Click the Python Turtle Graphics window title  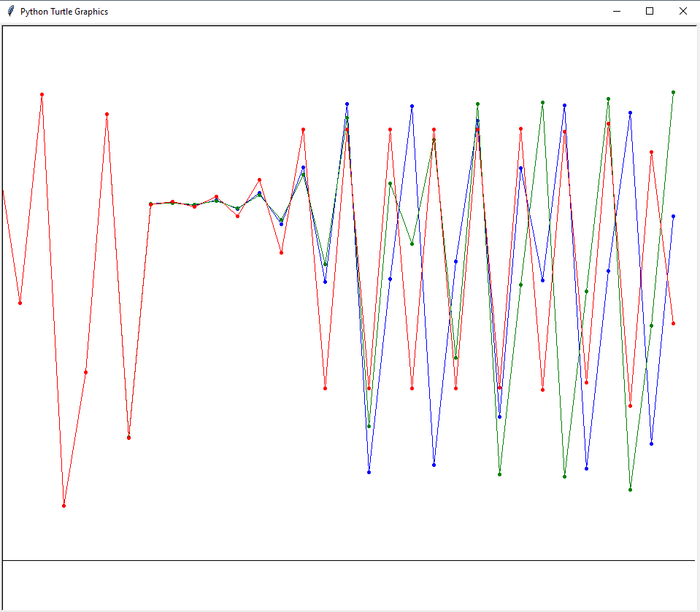coord(64,12)
